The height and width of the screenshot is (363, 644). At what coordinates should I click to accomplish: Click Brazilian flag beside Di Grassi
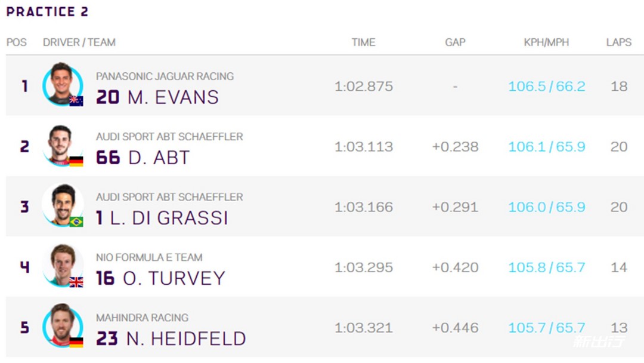click(x=76, y=222)
